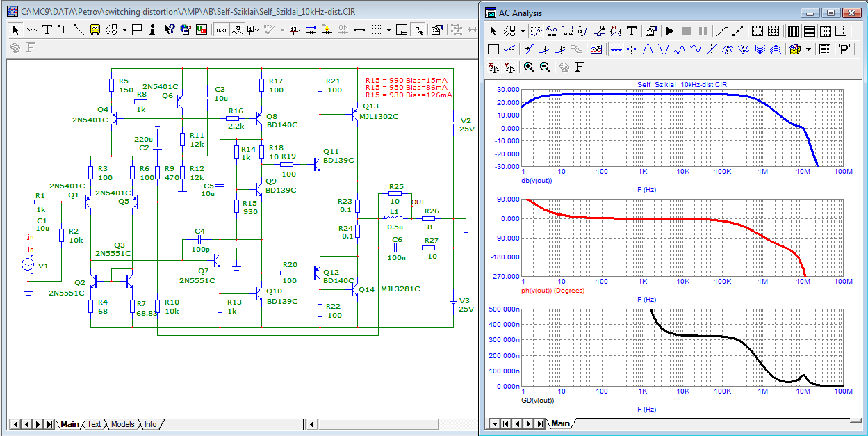
Task: Click the Valley cursor function icon
Action: pyautogui.click(x=664, y=49)
